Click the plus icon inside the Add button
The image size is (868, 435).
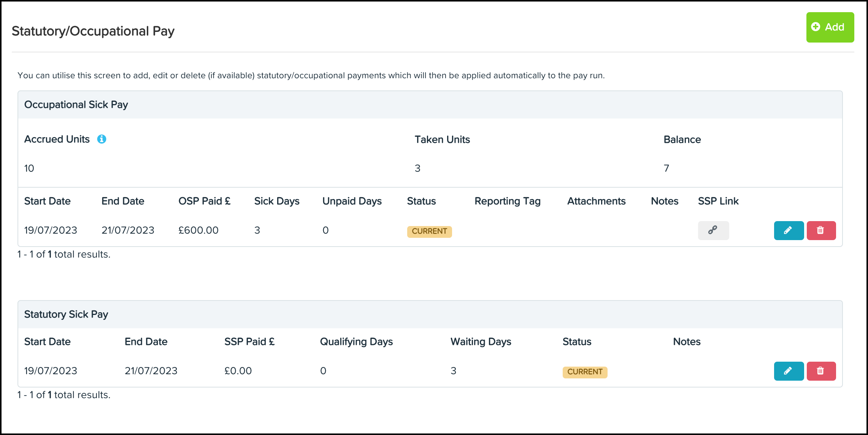(x=816, y=27)
